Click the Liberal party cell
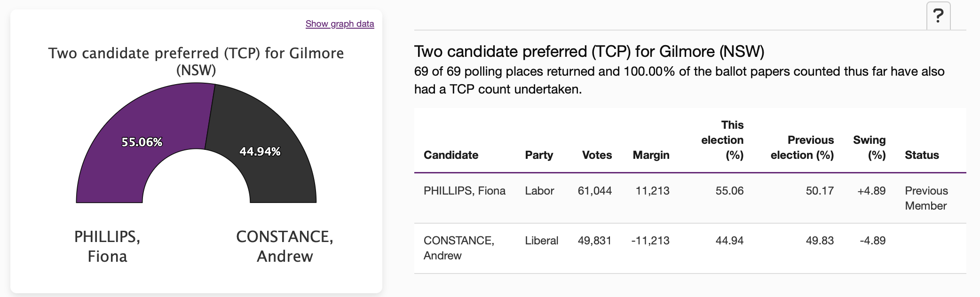The height and width of the screenshot is (297, 980). [x=541, y=241]
